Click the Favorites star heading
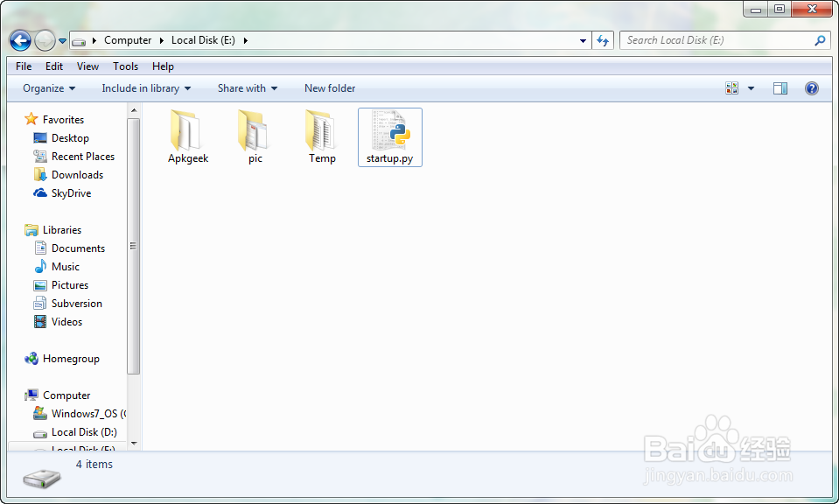This screenshot has height=504, width=839. pos(54,119)
